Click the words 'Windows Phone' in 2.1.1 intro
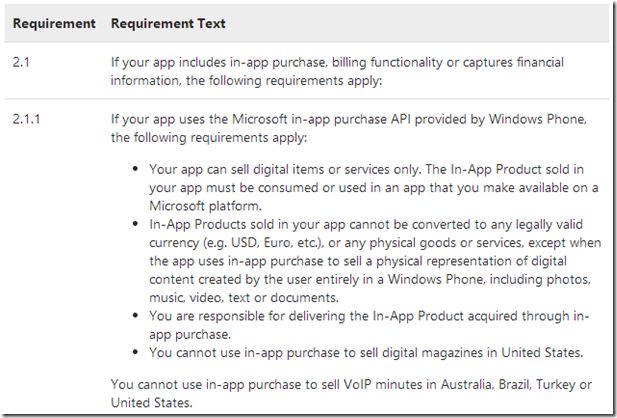 point(538,119)
